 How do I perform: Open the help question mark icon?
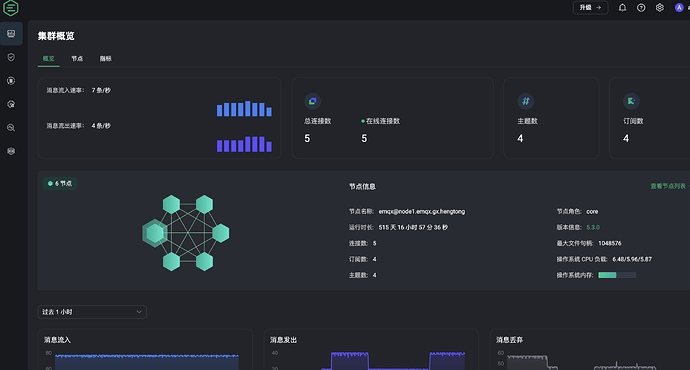(x=641, y=7)
